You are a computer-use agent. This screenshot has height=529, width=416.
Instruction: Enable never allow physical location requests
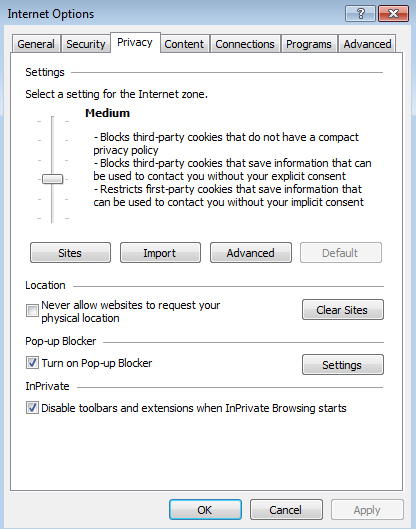(x=32, y=310)
